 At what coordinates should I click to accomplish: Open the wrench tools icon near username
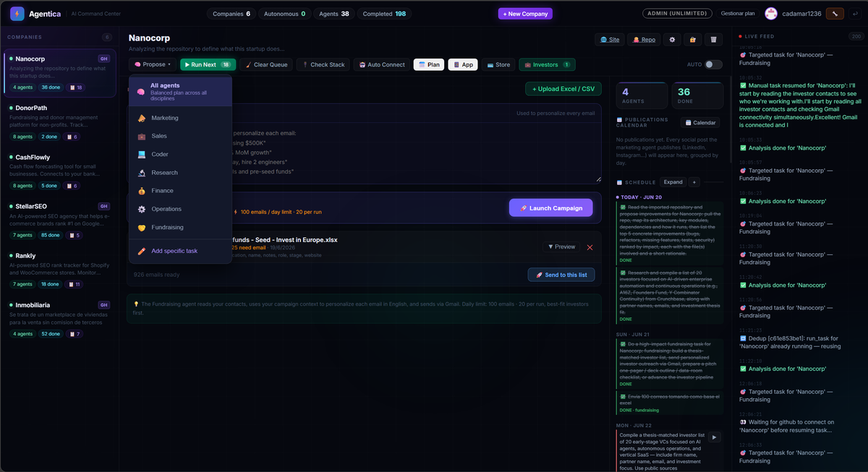pos(835,14)
